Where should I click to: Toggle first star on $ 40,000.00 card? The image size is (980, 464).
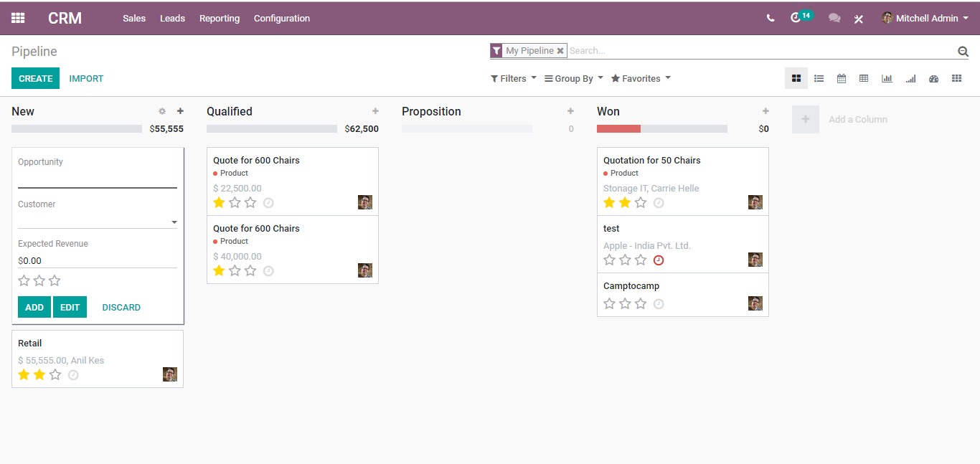(219, 270)
